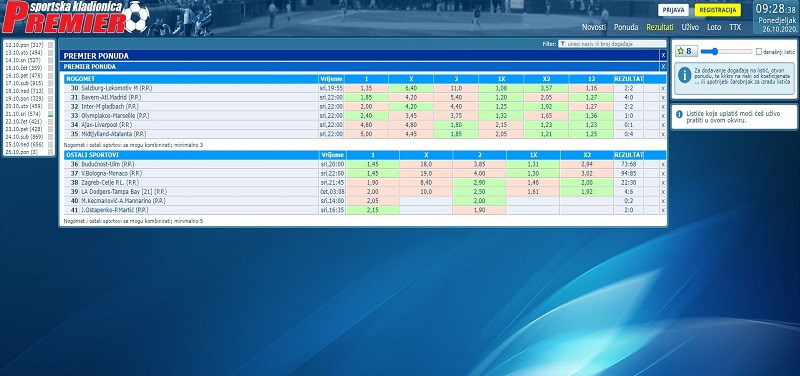This screenshot has height=376, width=800.
Task: Remove LA Dodgers-Tampa Bay row with x
Action: click(663, 192)
